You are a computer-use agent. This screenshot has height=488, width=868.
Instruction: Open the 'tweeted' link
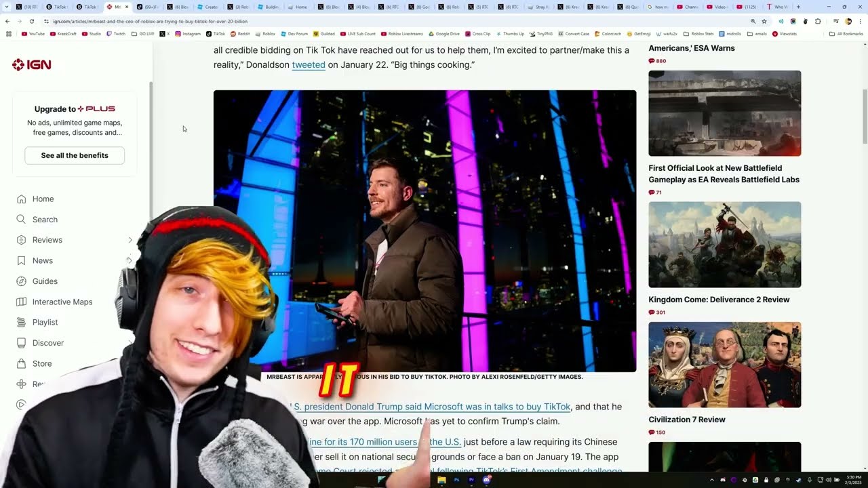(309, 65)
